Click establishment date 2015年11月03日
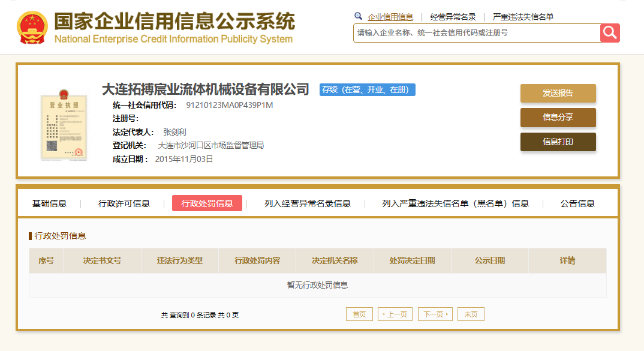 pyautogui.click(x=184, y=159)
